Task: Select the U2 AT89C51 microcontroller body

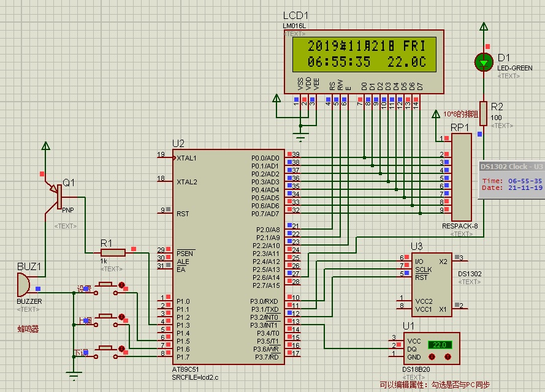Action: [x=228, y=257]
